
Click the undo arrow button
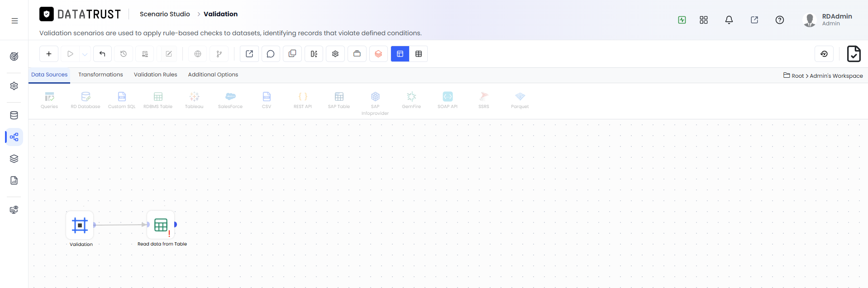[x=102, y=54]
